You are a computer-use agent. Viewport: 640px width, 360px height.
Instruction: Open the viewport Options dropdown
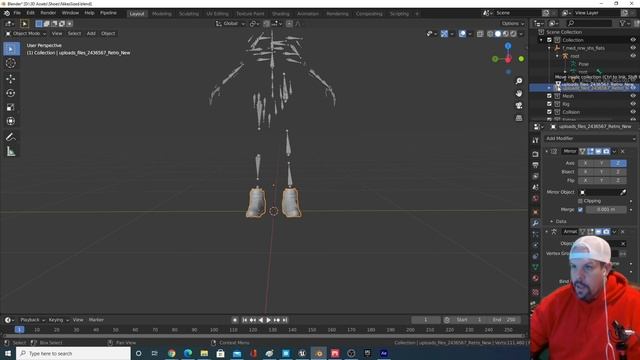tap(512, 24)
